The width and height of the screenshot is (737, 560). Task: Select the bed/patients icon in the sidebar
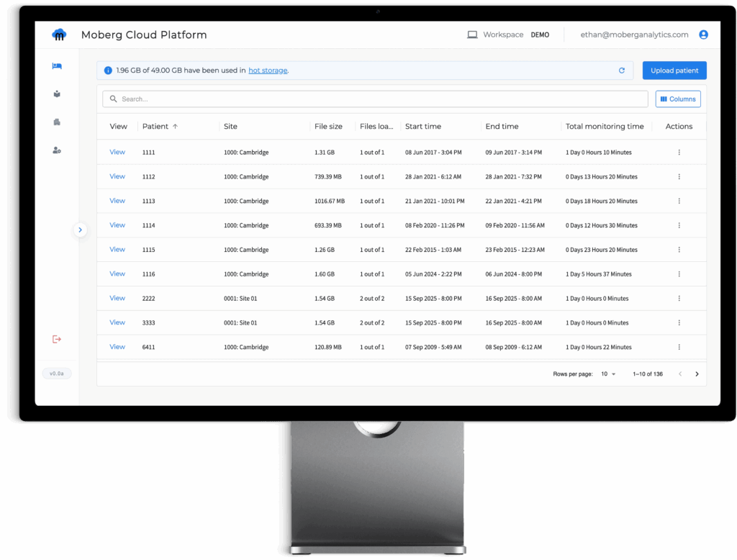57,66
